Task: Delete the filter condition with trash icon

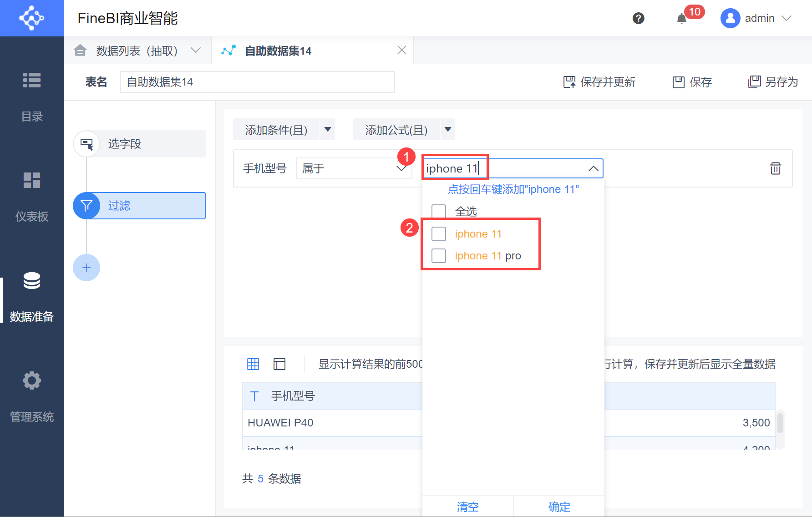Action: tap(775, 168)
